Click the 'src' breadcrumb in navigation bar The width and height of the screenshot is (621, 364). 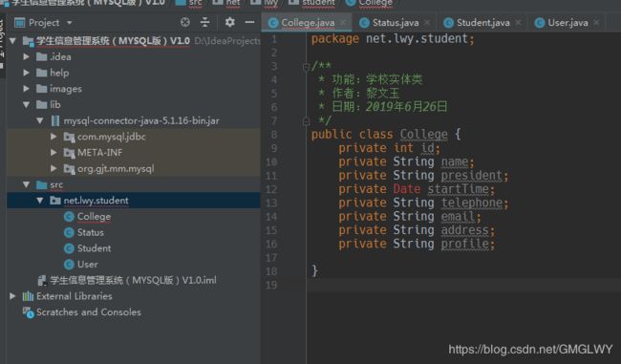(195, 3)
